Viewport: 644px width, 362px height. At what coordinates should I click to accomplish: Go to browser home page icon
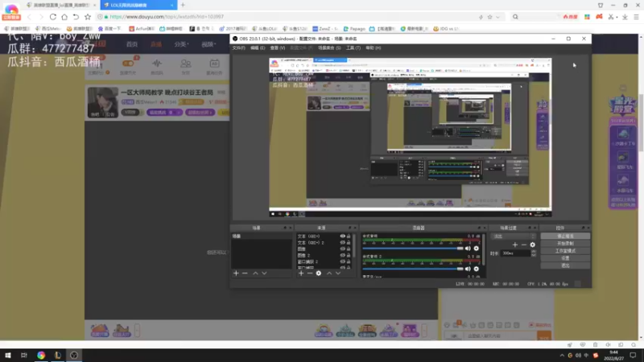tap(64, 17)
